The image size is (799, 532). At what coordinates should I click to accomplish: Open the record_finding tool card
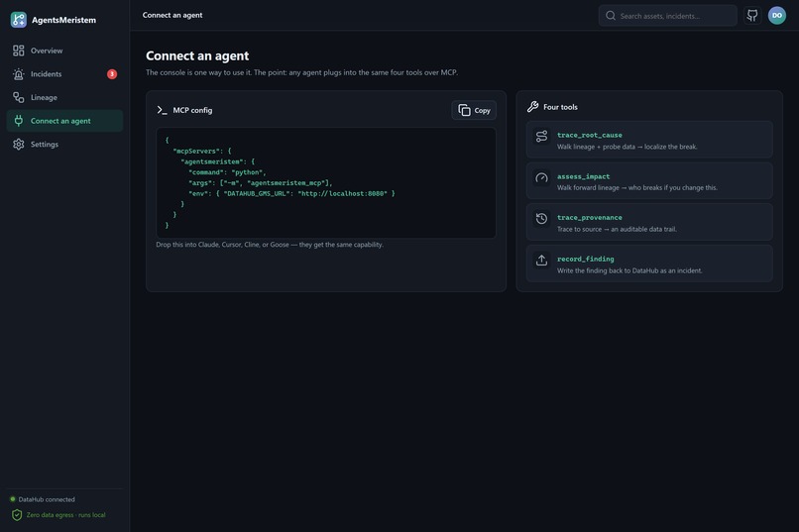coord(649,264)
